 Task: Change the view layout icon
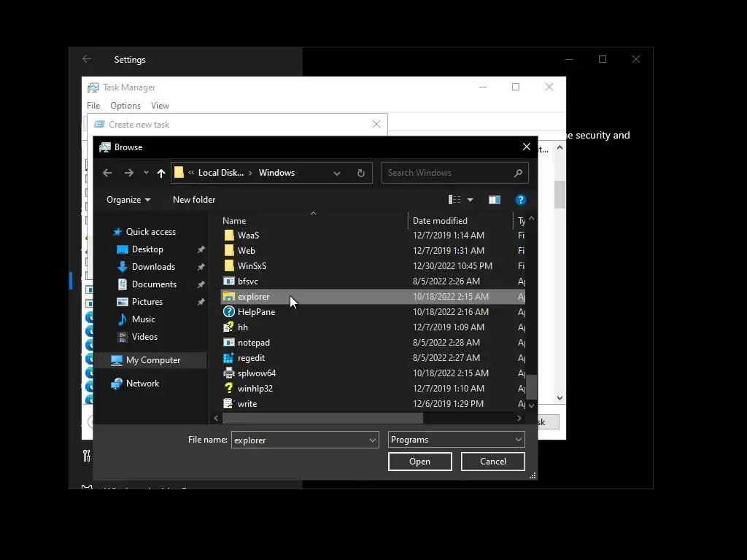(454, 200)
